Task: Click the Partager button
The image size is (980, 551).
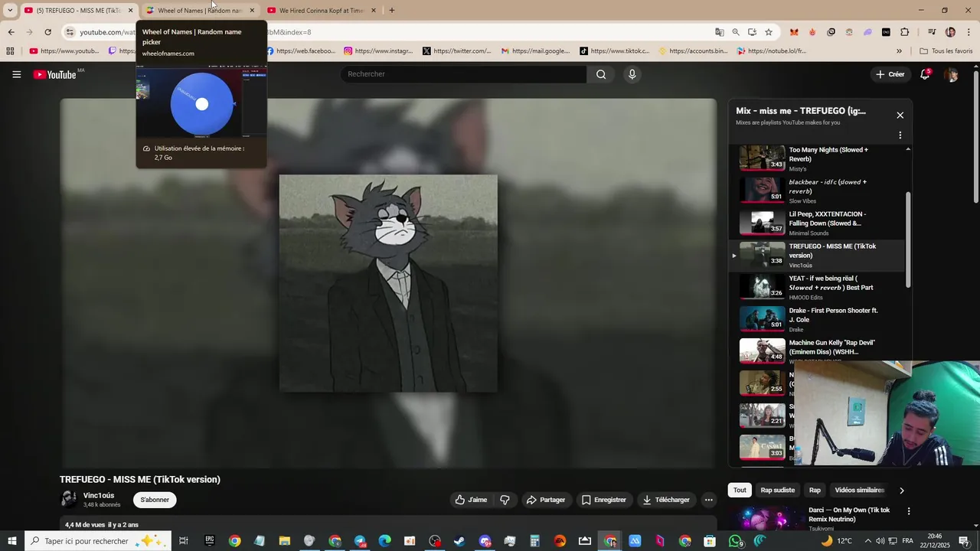Action: click(546, 500)
